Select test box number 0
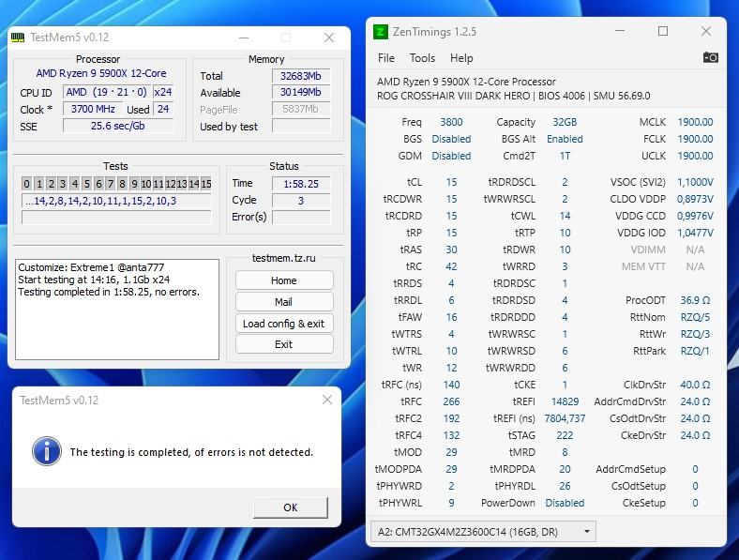The image size is (739, 560). pyautogui.click(x=26, y=183)
